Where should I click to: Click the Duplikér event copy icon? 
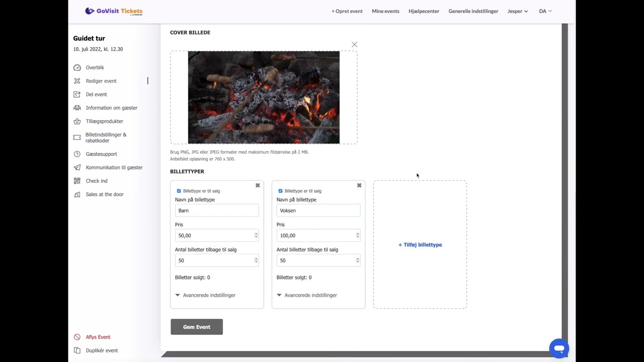click(77, 350)
